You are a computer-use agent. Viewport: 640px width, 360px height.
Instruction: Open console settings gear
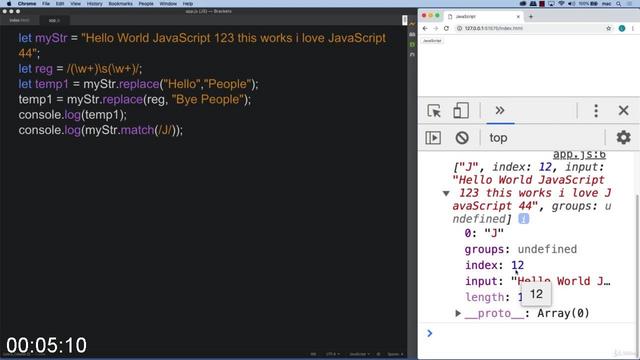click(x=623, y=138)
